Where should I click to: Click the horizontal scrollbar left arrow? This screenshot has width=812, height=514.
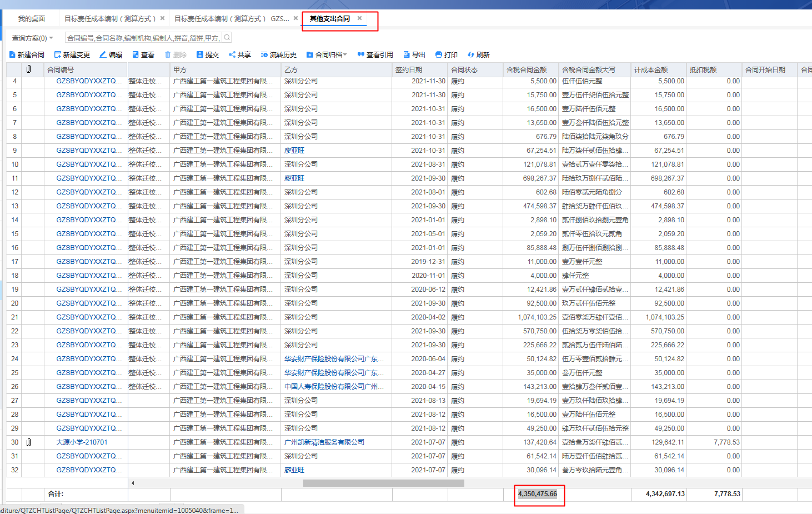[x=133, y=483]
